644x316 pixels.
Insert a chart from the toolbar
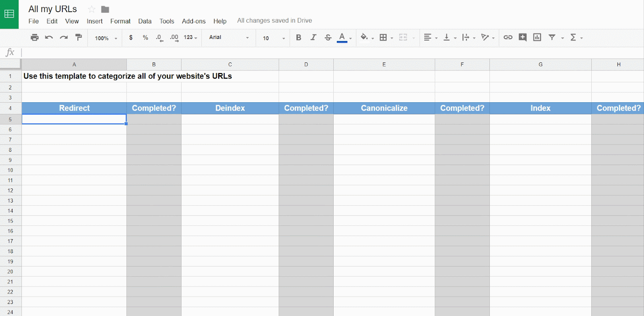coord(537,37)
